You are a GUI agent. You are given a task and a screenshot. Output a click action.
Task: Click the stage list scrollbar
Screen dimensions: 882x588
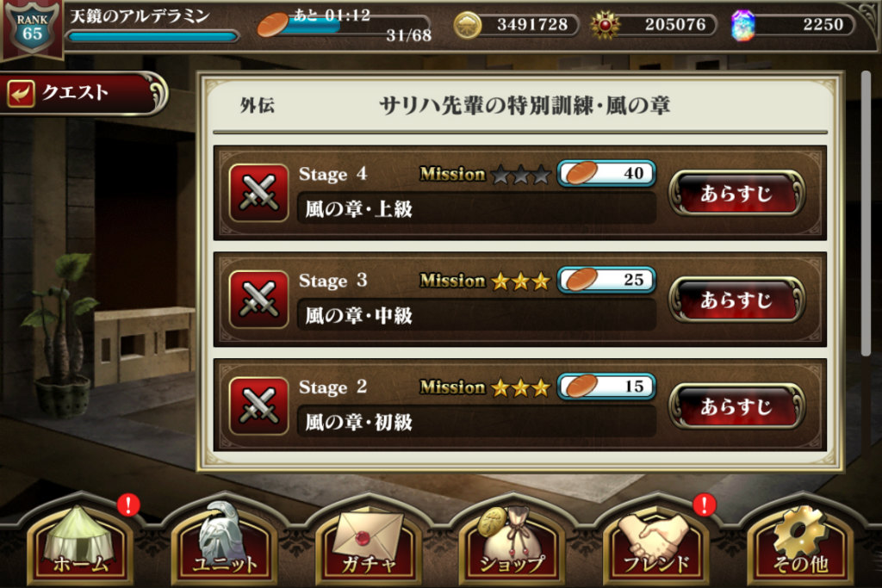tap(866, 214)
